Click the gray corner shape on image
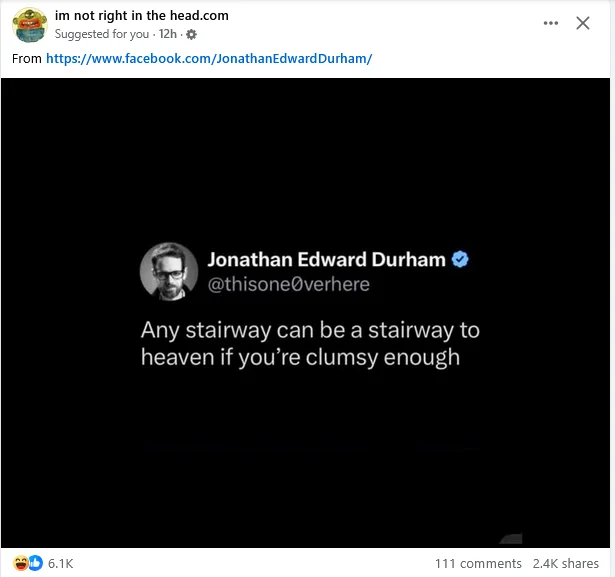The height and width of the screenshot is (577, 615). [511, 539]
